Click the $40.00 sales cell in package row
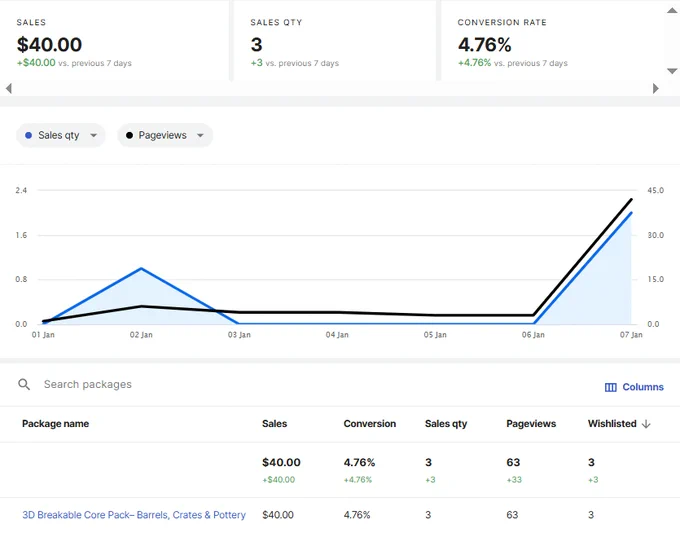 (x=278, y=515)
